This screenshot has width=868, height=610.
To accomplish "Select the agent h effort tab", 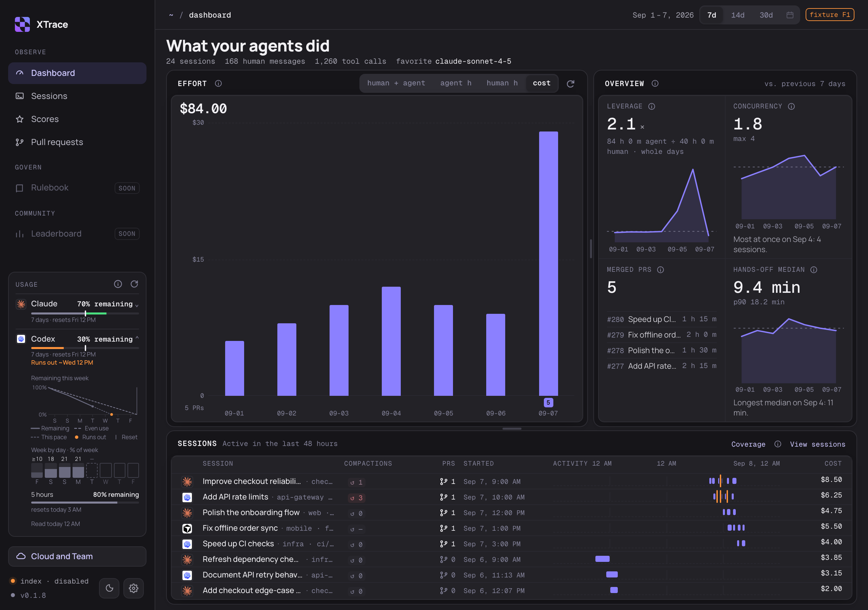I will (x=456, y=83).
